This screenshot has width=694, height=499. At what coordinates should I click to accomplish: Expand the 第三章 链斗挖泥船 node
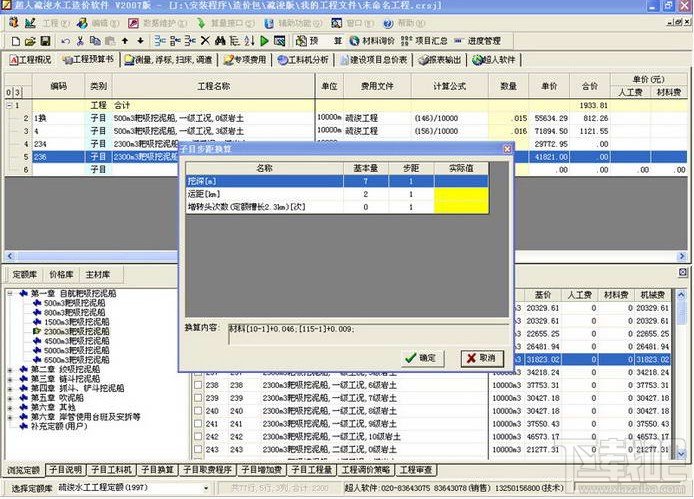click(x=10, y=379)
